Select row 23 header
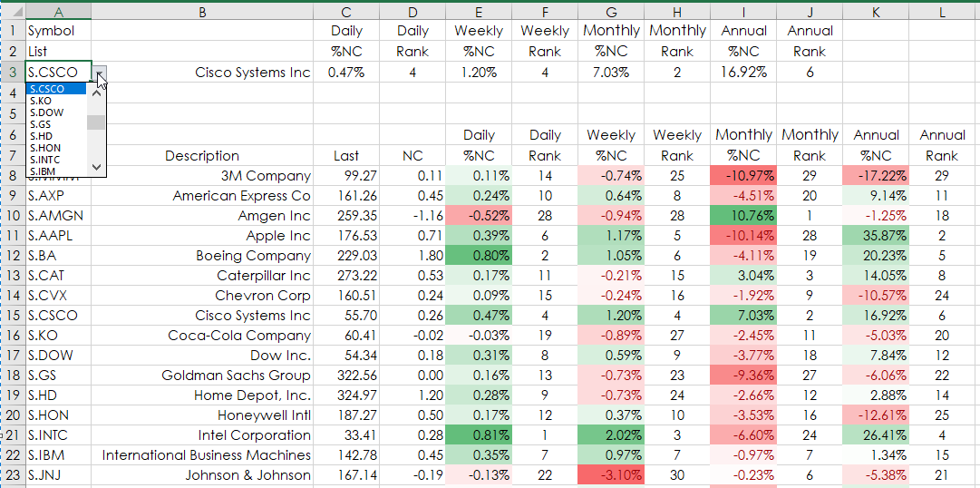This screenshot has width=980, height=488. (x=13, y=475)
